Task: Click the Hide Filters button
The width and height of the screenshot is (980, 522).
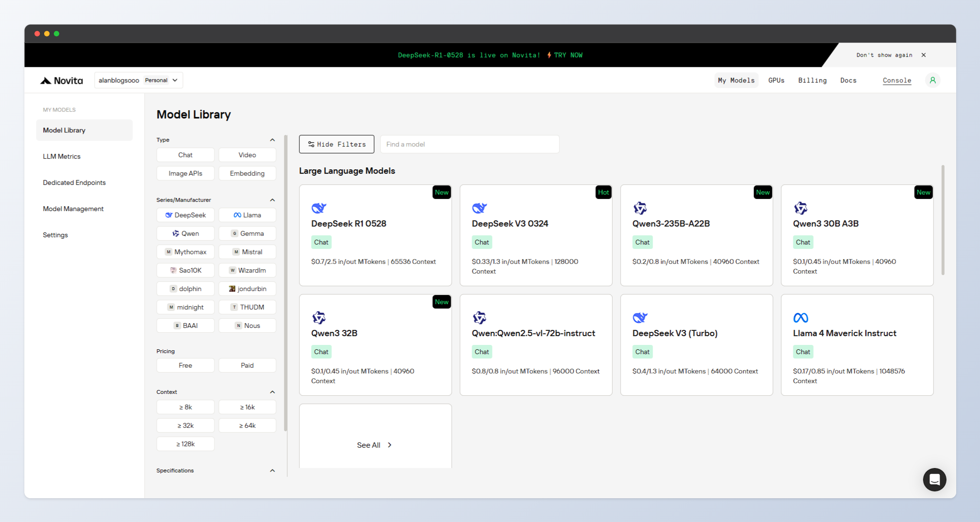Action: point(337,144)
